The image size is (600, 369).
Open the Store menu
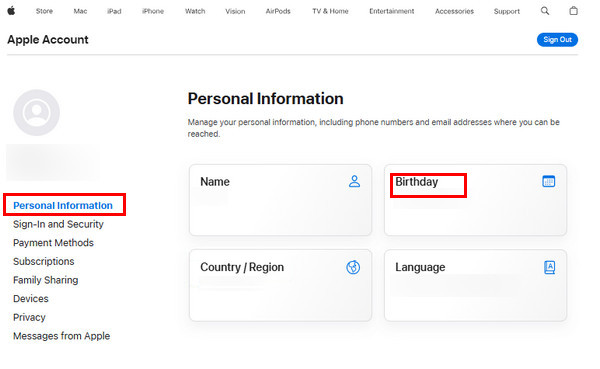click(x=44, y=11)
